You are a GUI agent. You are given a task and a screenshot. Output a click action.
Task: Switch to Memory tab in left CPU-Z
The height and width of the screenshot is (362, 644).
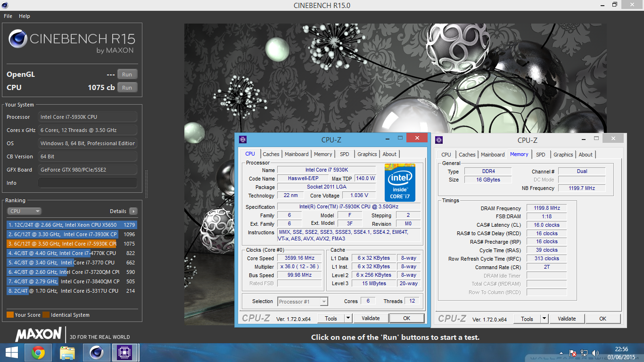[x=323, y=154]
